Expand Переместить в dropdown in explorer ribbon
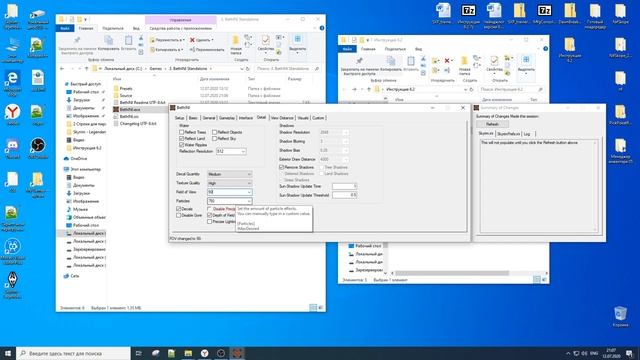Viewport: 640px width, 360px height. [167, 40]
